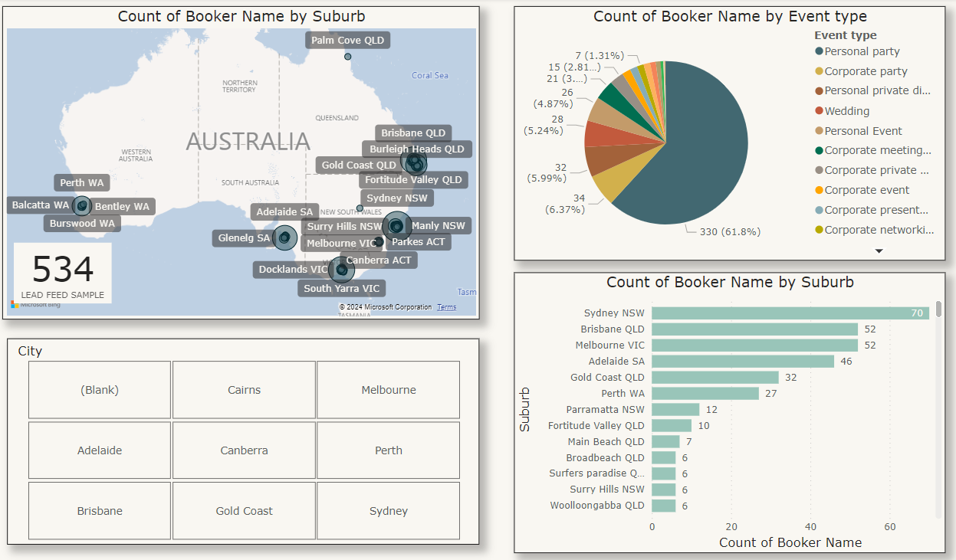This screenshot has width=956, height=560.
Task: Select the Corporate event legend marker
Action: (819, 190)
